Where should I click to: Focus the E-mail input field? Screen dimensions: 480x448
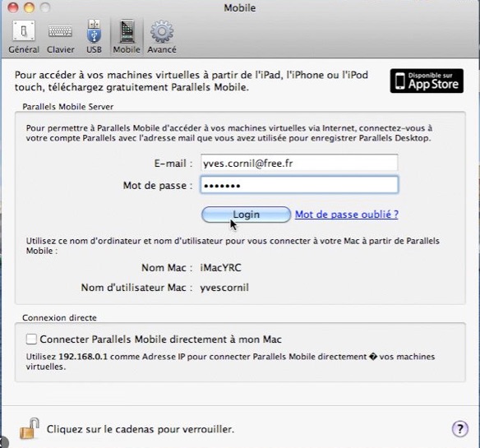pyautogui.click(x=299, y=163)
